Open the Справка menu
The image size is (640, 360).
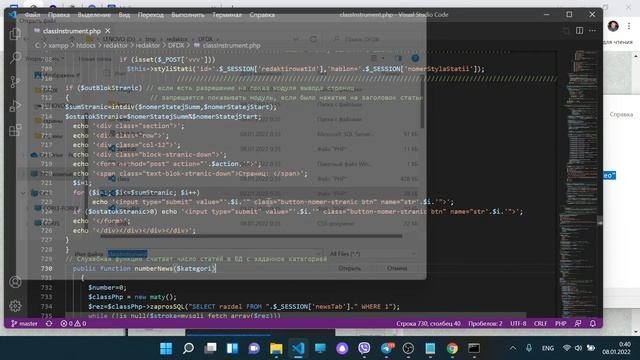(262, 15)
